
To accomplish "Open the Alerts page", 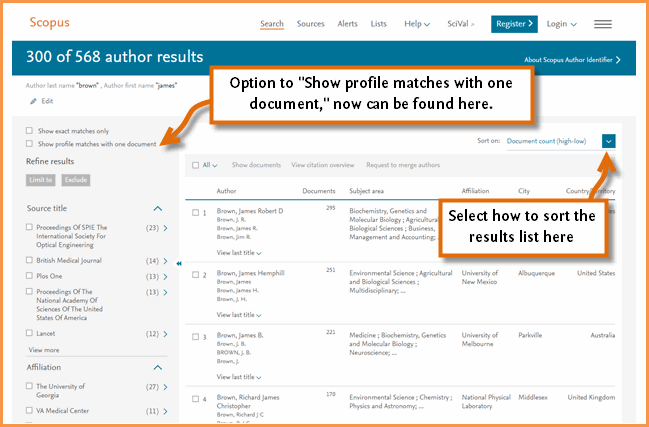I will [x=347, y=24].
